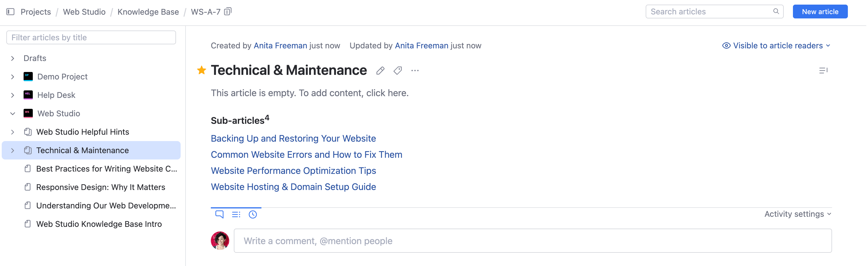Switch to the comments activity tab
The width and height of the screenshot is (868, 266).
click(219, 214)
